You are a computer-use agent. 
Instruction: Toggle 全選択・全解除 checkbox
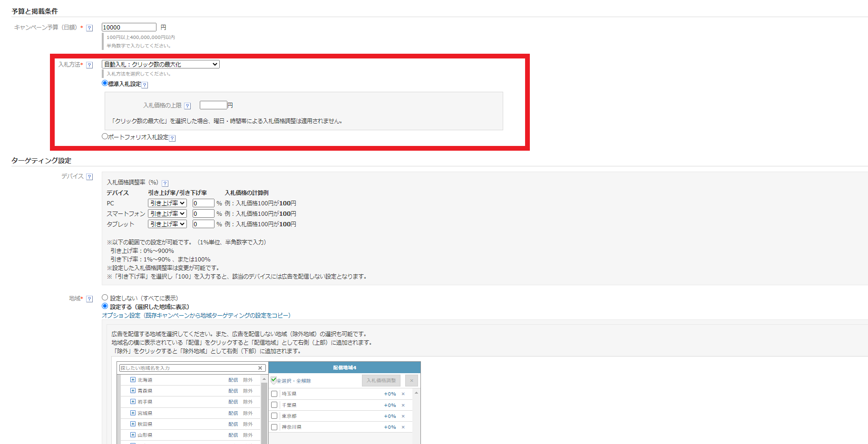pyautogui.click(x=274, y=380)
